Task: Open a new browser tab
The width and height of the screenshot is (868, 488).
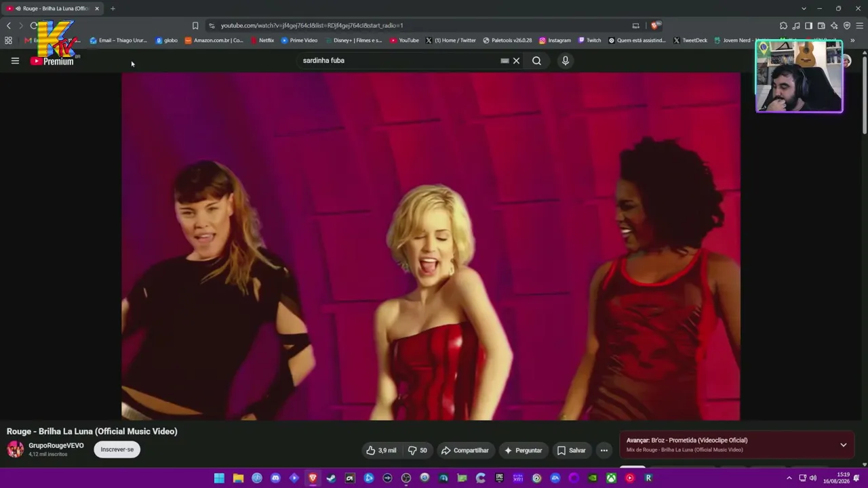Action: click(x=113, y=8)
